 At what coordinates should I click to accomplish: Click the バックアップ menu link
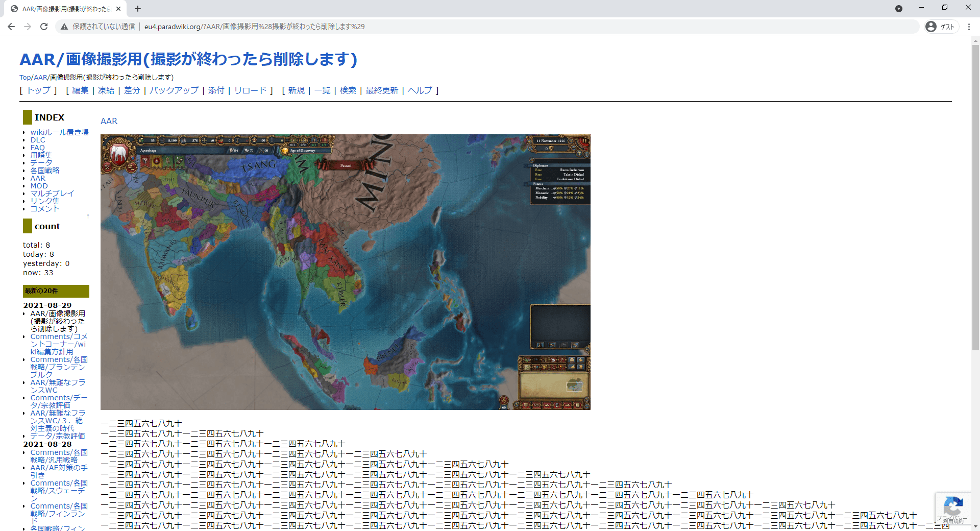coord(174,90)
